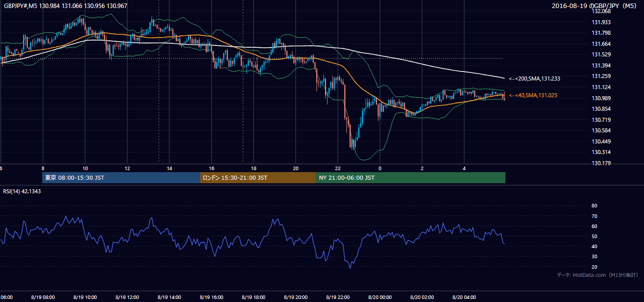Image resolution: width=644 pixels, height=302 pixels.
Task: Click the データ: HistData.com source credit
Action: 598,275
